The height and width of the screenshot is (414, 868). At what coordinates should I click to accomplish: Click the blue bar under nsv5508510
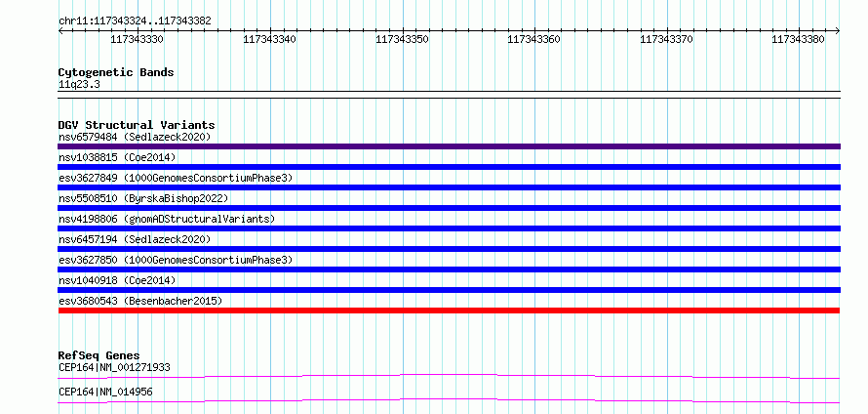449,208
